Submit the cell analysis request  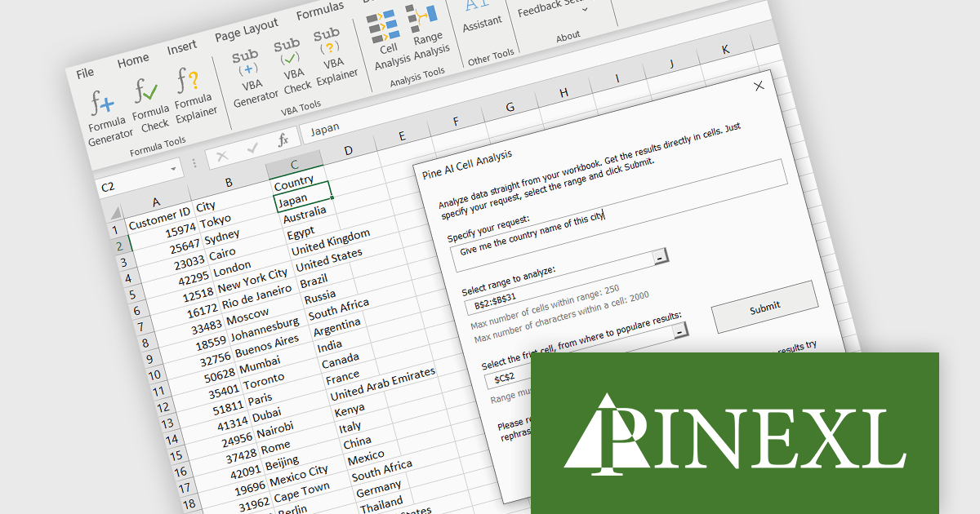tap(764, 307)
